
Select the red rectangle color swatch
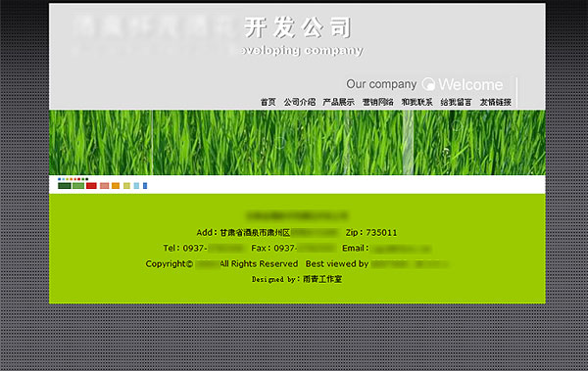tap(91, 186)
